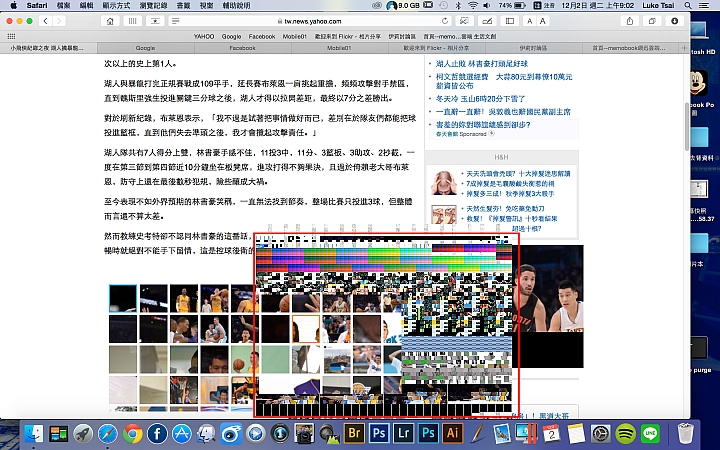The height and width of the screenshot is (450, 720).
Task: Open link 天然生髮劑!免吃藥免動刀
Action: coord(505,208)
